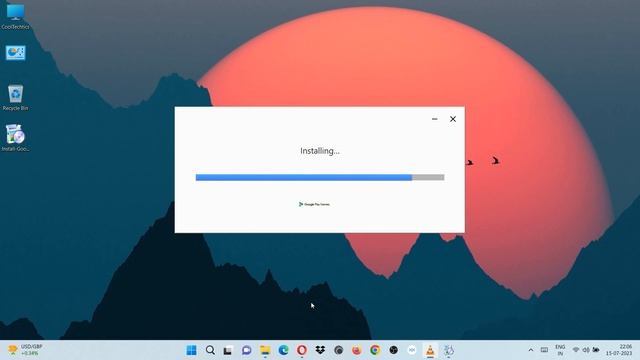Open touch keyboard from system tray
This screenshot has width=640, height=360.
(544, 350)
